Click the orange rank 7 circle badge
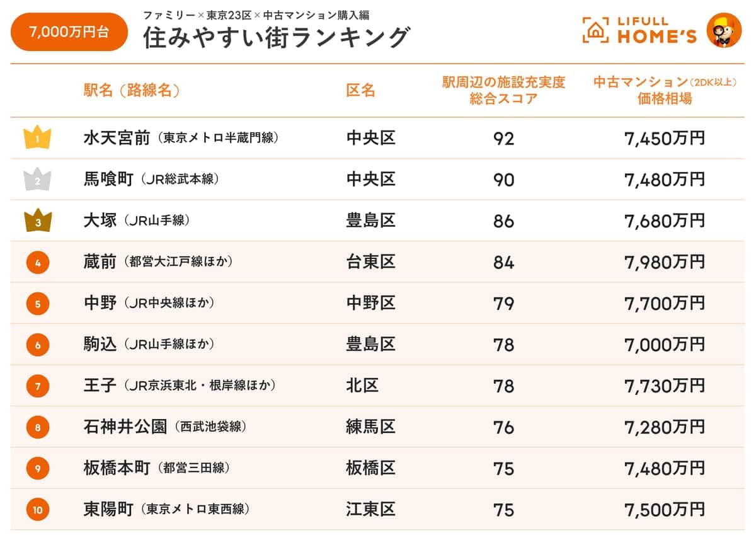Image resolution: width=756 pixels, height=540 pixels. point(38,386)
